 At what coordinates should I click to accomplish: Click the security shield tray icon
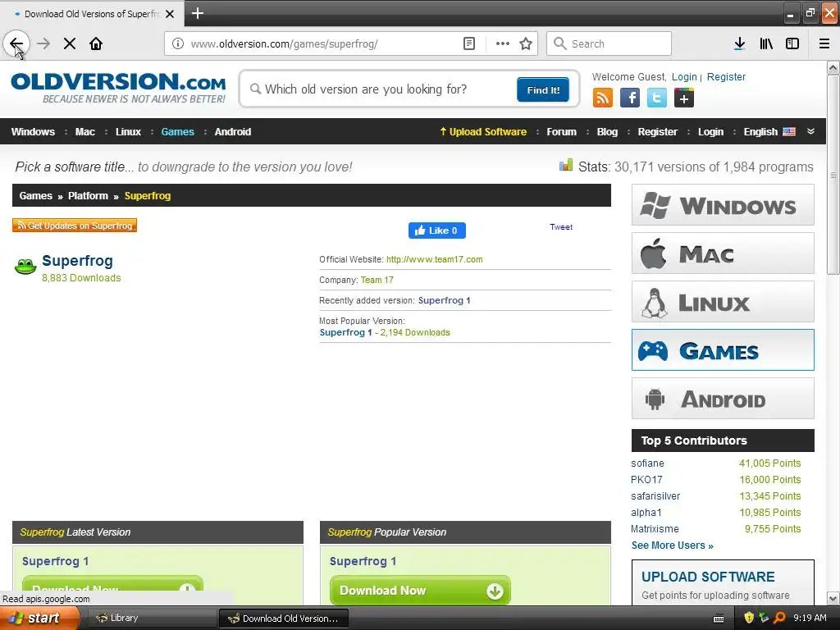tap(748, 618)
